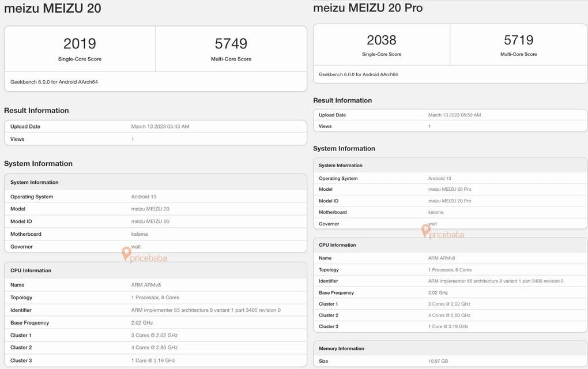This screenshot has width=588, height=369.
Task: Select the 2019 single-core score
Action: [80, 43]
